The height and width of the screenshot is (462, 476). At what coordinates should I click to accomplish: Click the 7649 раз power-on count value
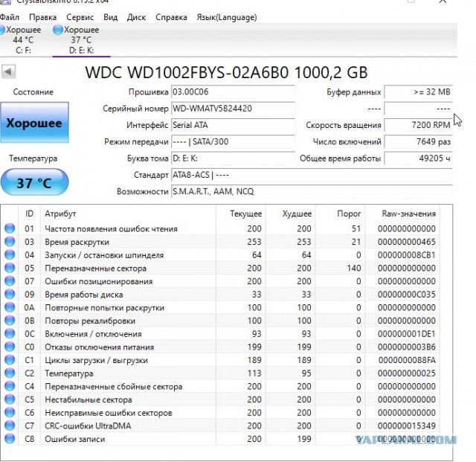pos(418,142)
